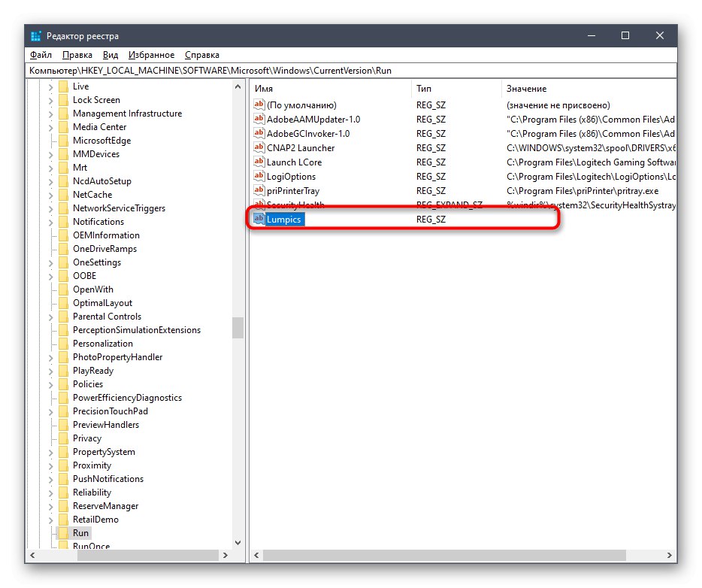Click the folder icon of Proximity key
Viewport: 702px width, 588px height.
[64, 465]
